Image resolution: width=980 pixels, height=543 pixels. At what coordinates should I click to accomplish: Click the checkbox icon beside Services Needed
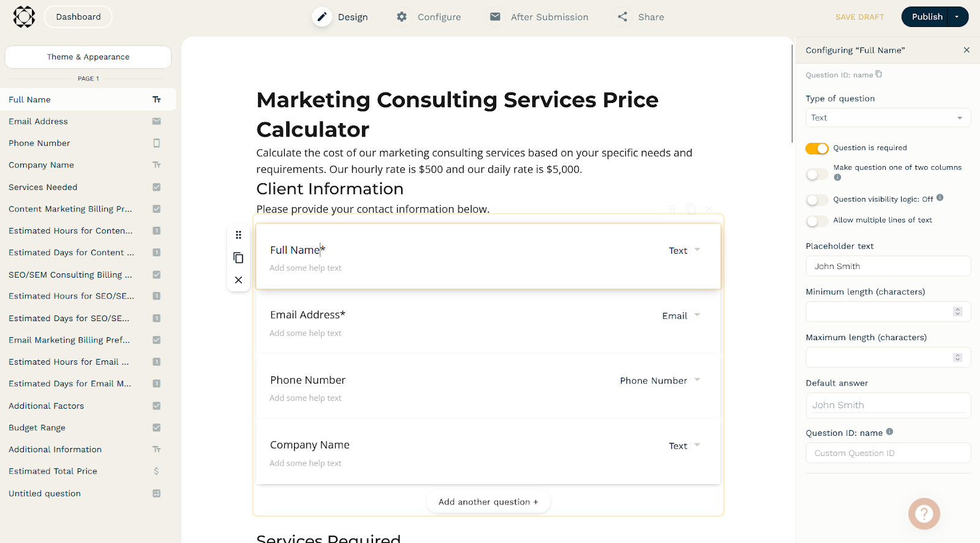click(157, 187)
